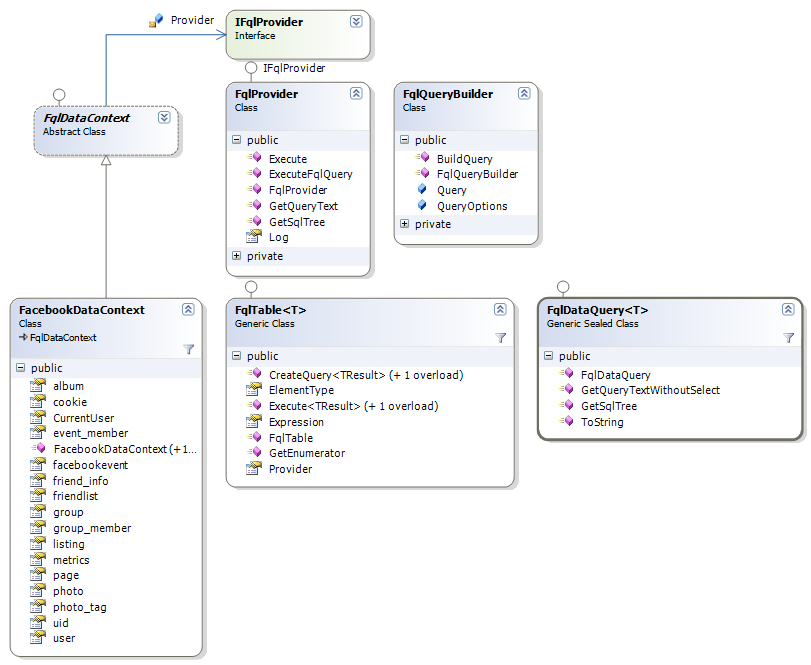
Task: Collapse the FqlDataQuery<T> class chevron
Action: [788, 309]
